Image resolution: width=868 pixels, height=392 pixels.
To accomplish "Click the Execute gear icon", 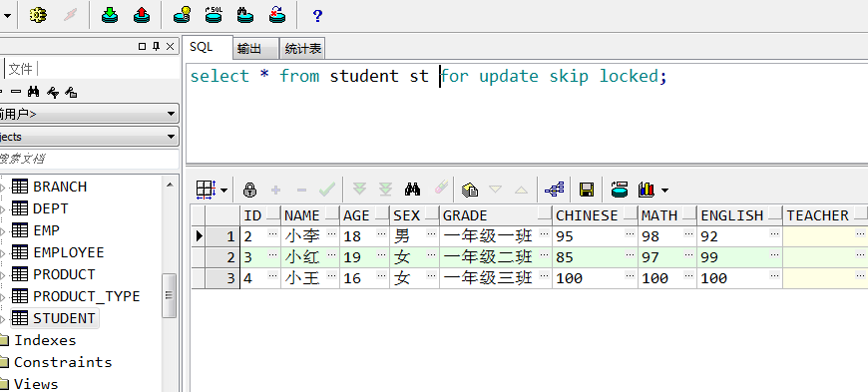I will tap(38, 15).
